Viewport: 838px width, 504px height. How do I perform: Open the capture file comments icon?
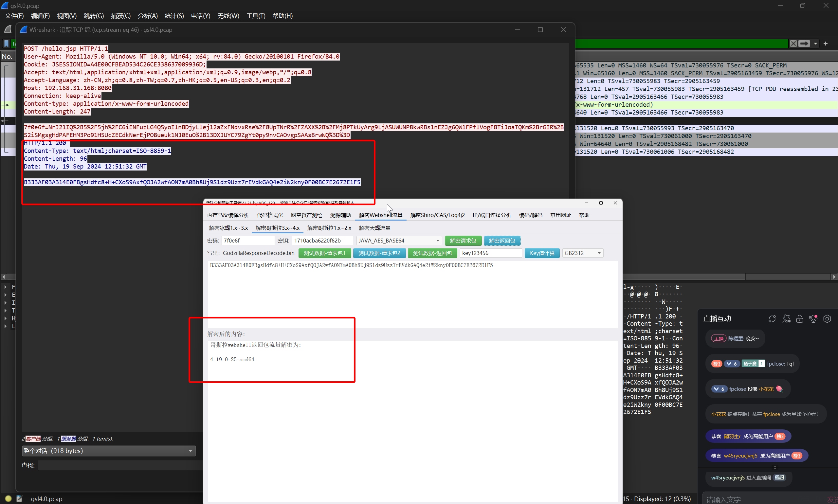tap(20, 498)
